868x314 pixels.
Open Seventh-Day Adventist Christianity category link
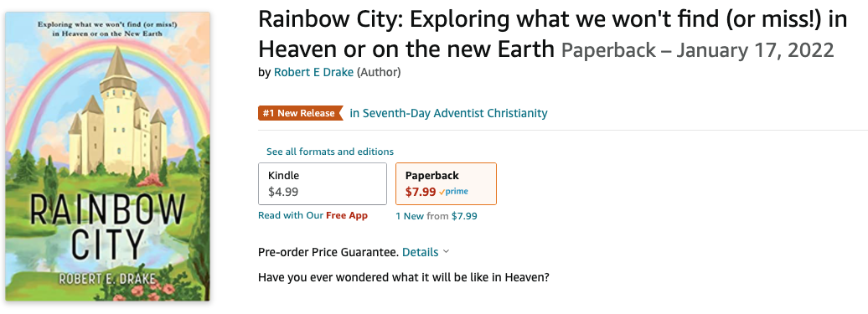tap(449, 113)
